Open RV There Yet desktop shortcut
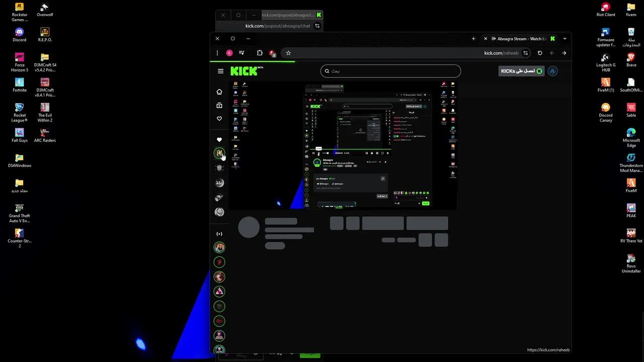This screenshot has width=644, height=362. [631, 236]
